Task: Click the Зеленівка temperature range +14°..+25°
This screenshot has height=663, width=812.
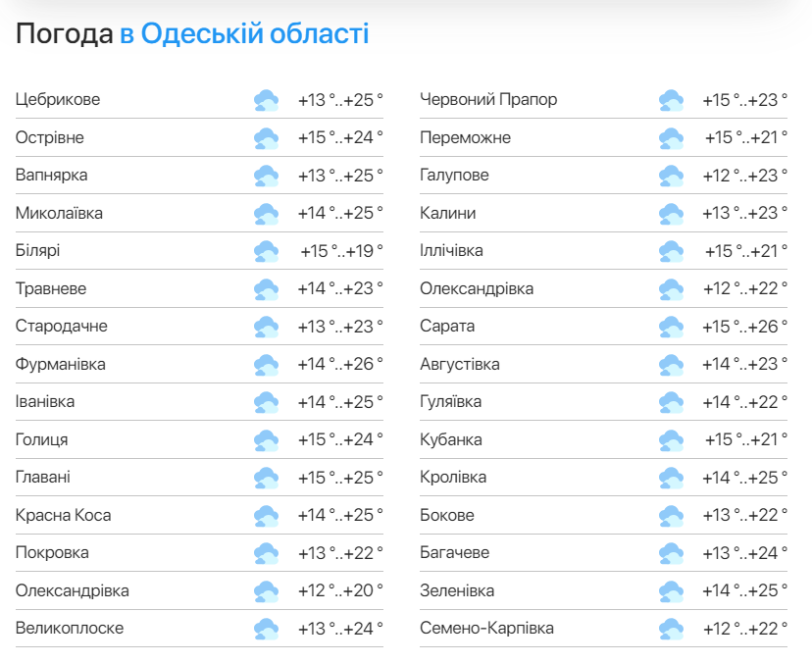Action: (744, 590)
